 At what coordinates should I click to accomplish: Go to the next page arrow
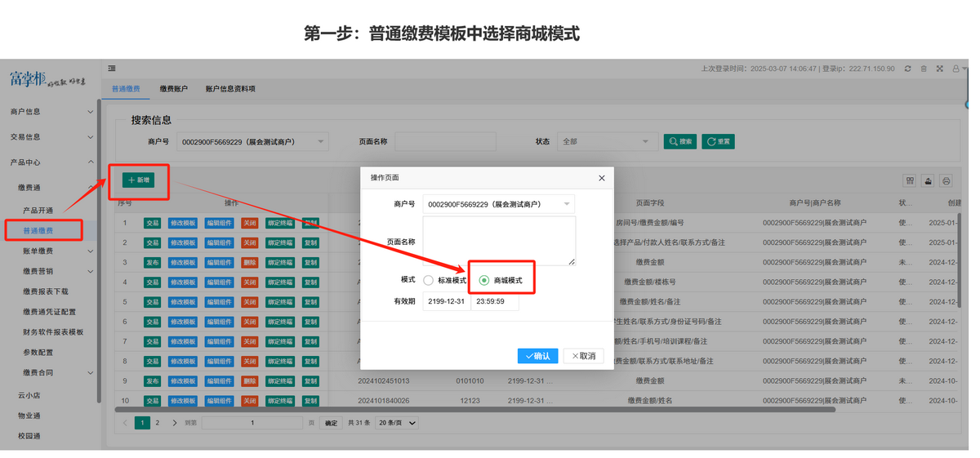[x=175, y=423]
